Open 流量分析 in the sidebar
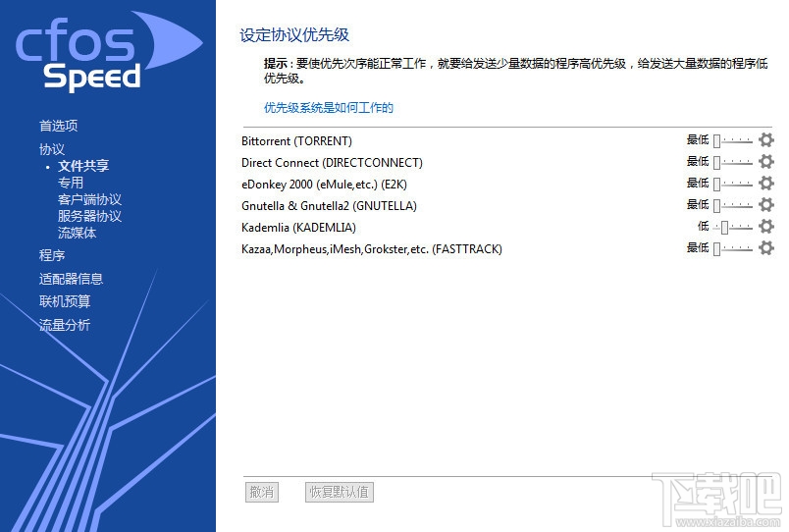Screen dimensions: 789x532 (x=65, y=325)
